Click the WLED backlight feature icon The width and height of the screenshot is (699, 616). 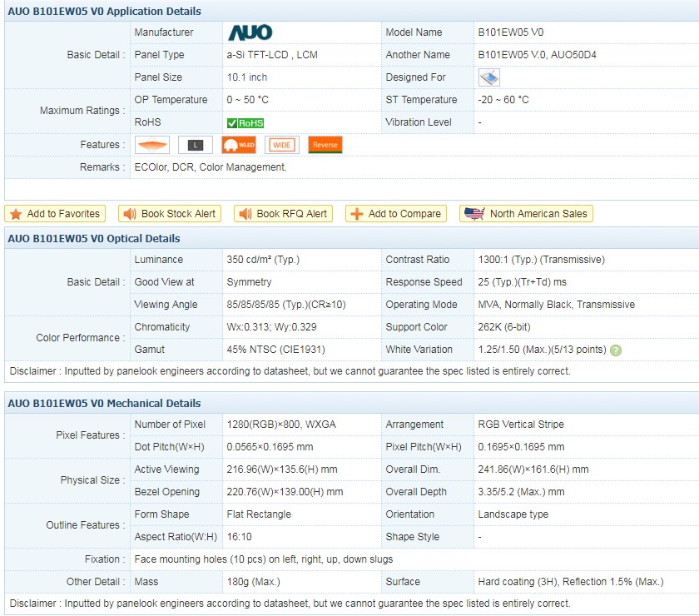(239, 145)
